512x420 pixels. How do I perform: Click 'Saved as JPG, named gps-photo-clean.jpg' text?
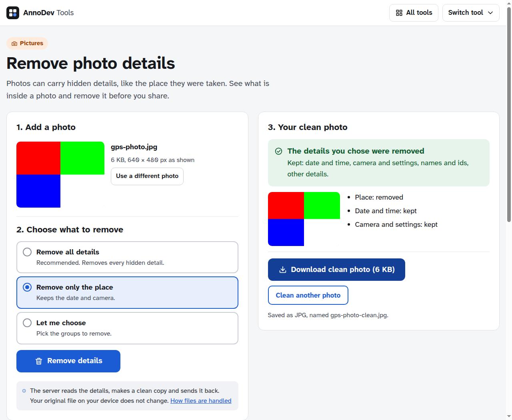[328, 315]
